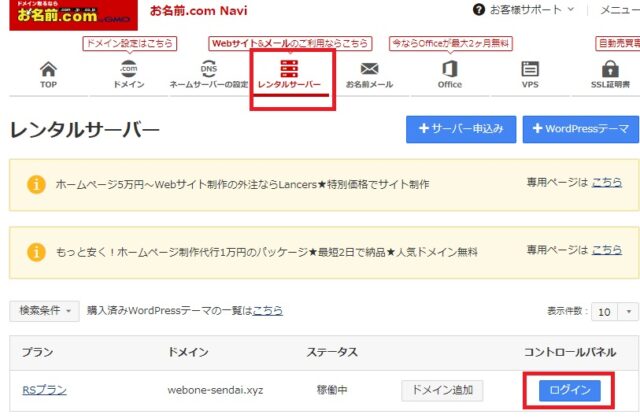Click the レンタルサーバー page heading

pos(84,130)
